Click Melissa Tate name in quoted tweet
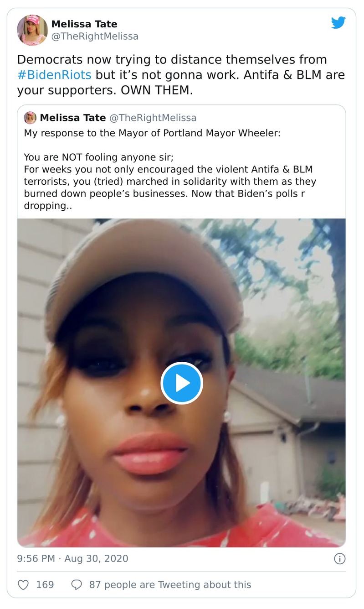Screen dimensions: 364x609 pyautogui.click(x=73, y=118)
